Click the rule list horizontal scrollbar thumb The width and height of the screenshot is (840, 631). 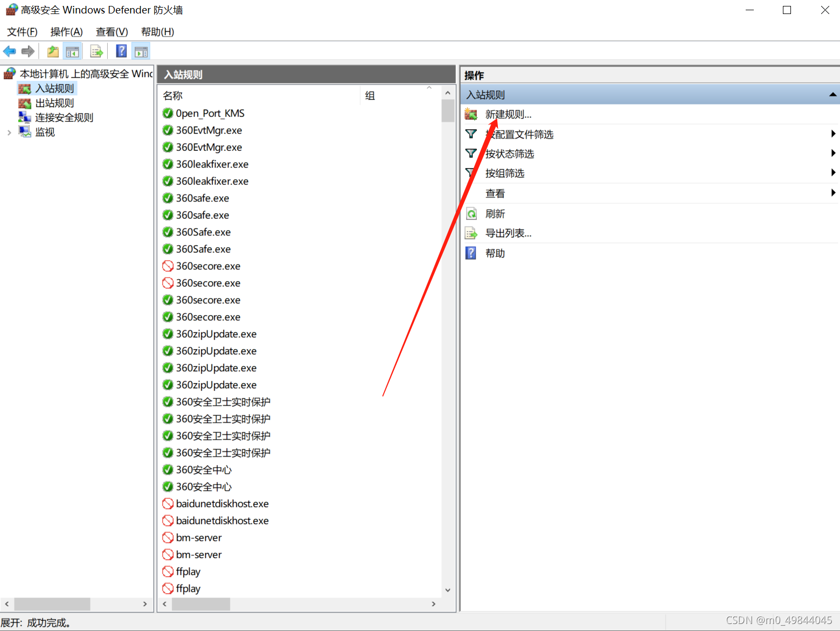[201, 604]
